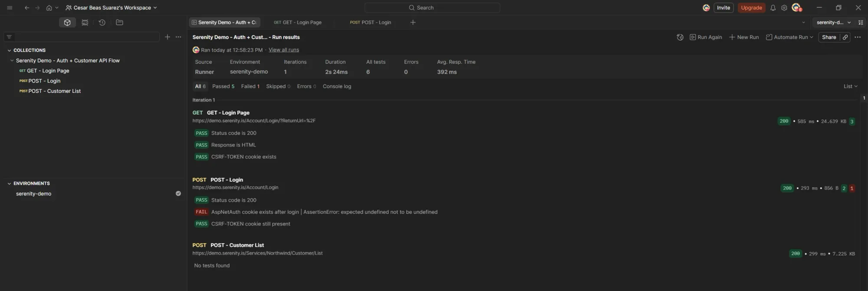
Task: Click the Share button
Action: [829, 37]
